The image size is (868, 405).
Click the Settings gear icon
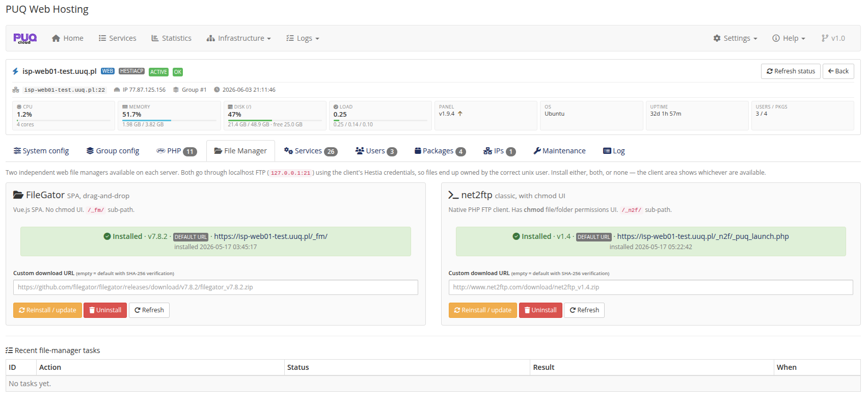(x=717, y=38)
